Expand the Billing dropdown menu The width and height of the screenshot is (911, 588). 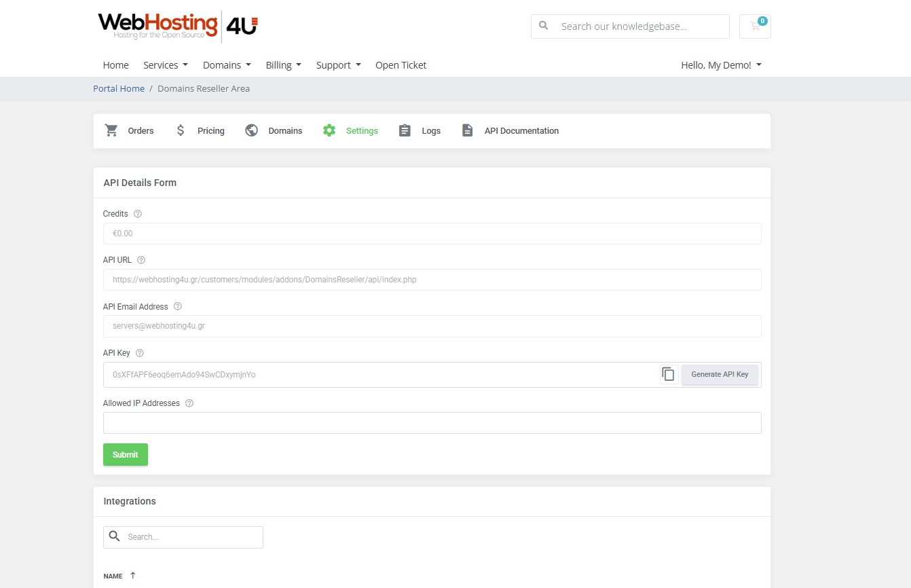(x=283, y=65)
